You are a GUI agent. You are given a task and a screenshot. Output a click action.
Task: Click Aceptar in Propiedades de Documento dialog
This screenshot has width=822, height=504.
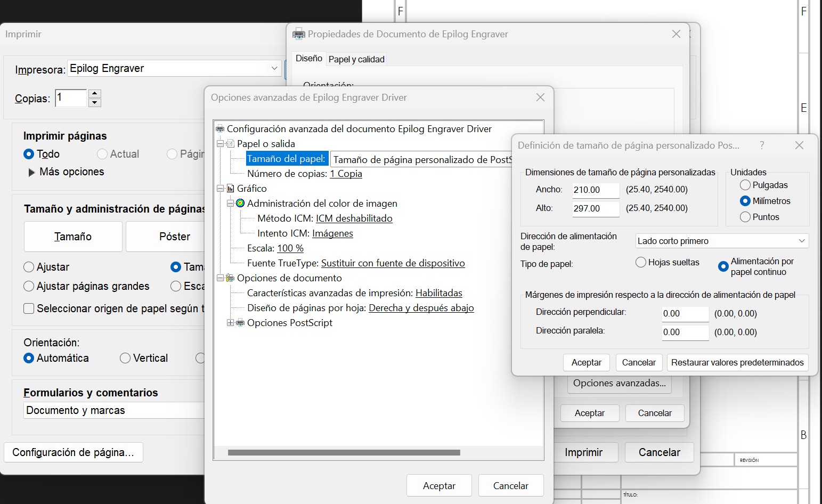pos(590,413)
